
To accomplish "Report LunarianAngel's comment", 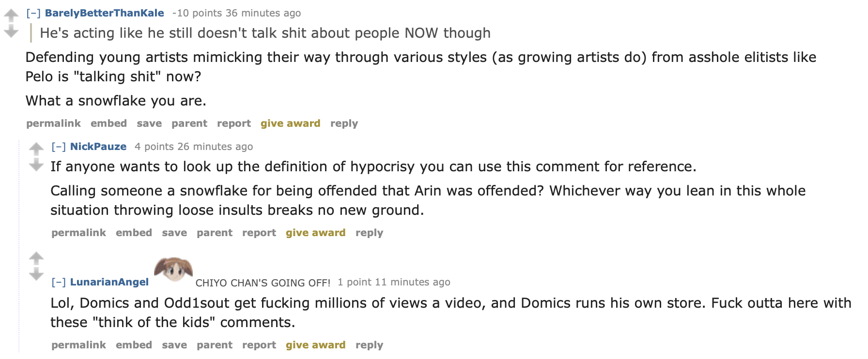I will 259,345.
